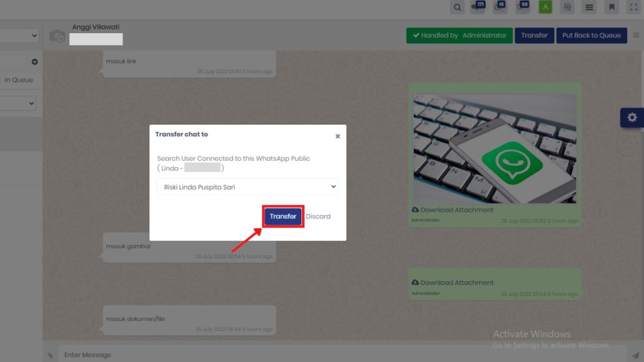Open the settings gear panel
644x362 pixels.
(632, 118)
